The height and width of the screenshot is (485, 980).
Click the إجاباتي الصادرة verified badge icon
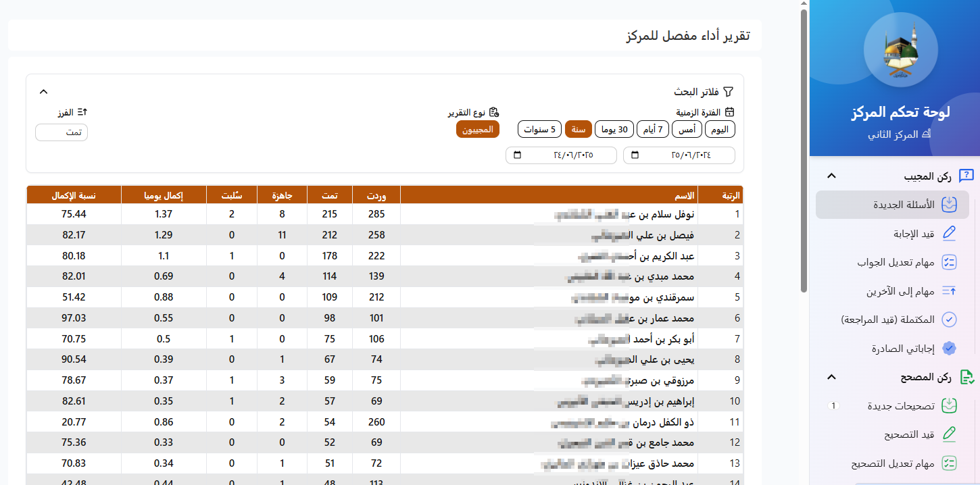tap(950, 349)
